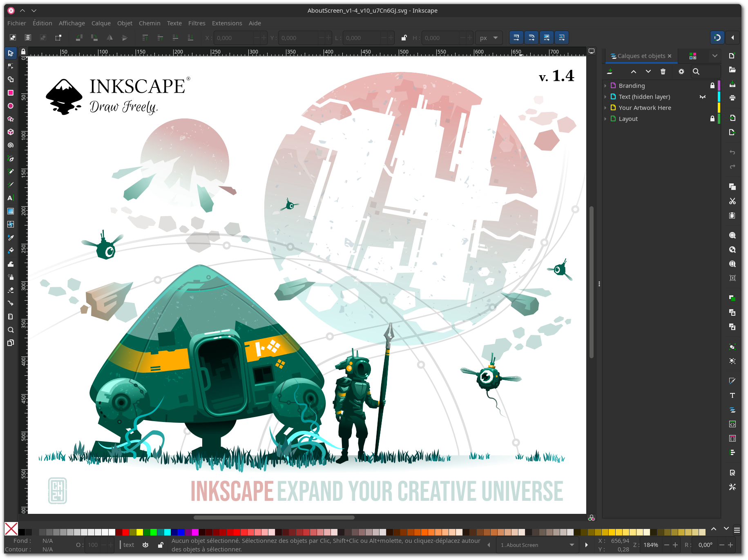Screen dimensions: 748x560
Task: Unlock the Layout layer
Action: (712, 119)
